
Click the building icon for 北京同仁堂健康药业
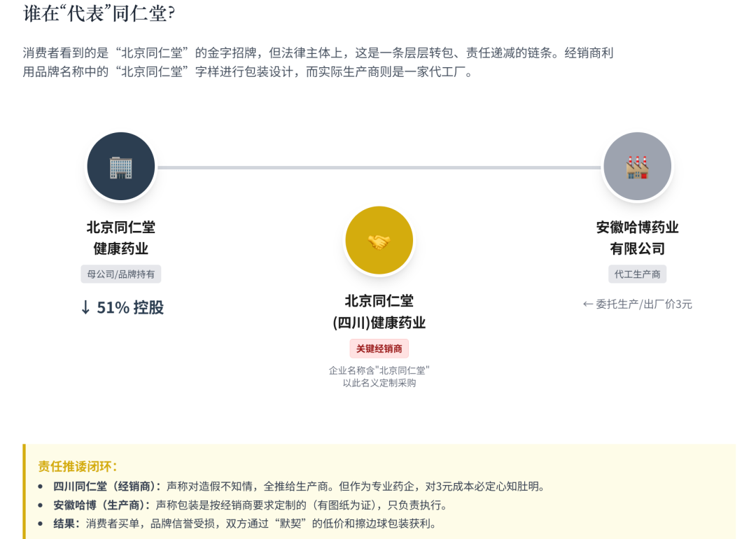pos(120,166)
